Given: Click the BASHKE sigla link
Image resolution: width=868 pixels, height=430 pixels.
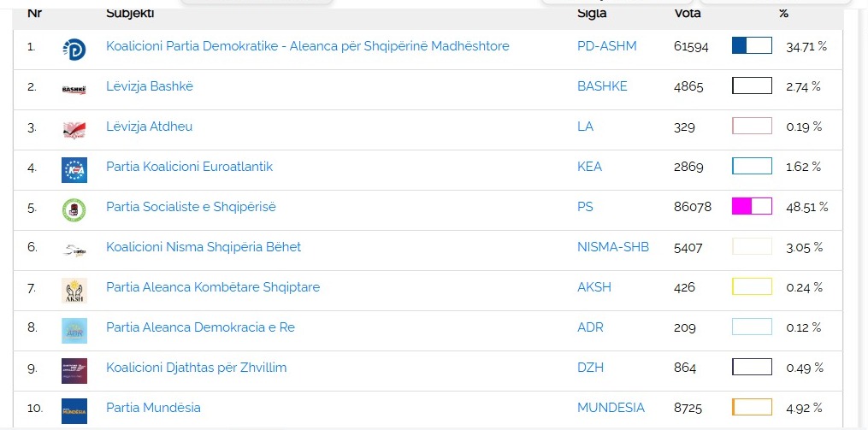Looking at the screenshot, I should click(602, 86).
